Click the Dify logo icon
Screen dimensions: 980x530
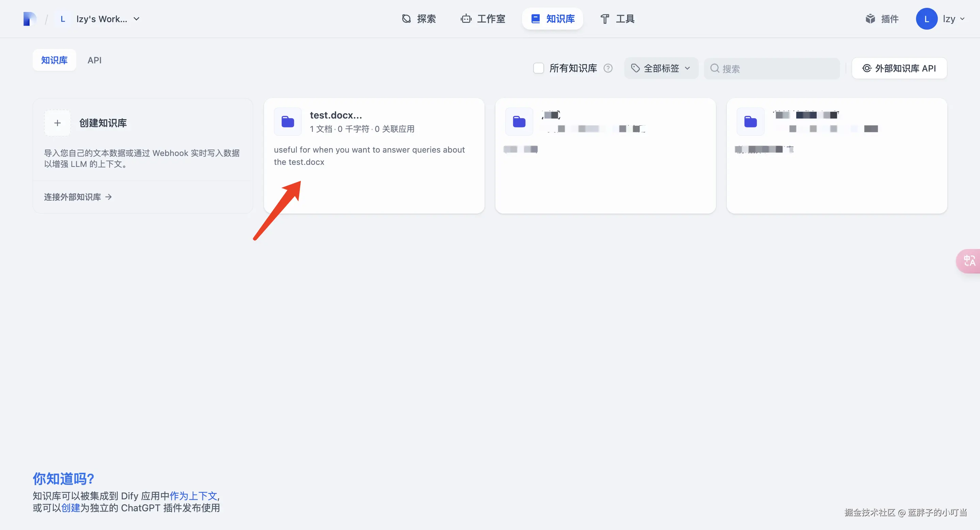point(29,19)
